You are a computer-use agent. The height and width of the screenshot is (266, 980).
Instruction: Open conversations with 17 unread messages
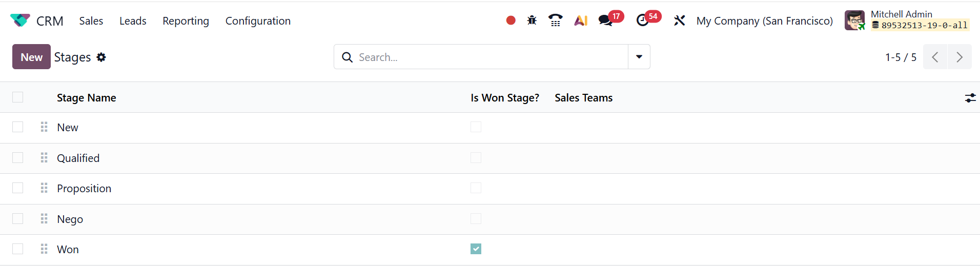(x=606, y=21)
